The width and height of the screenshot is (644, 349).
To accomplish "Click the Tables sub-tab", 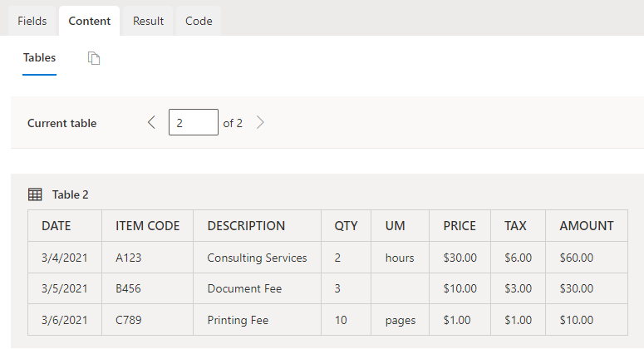I will (x=39, y=58).
